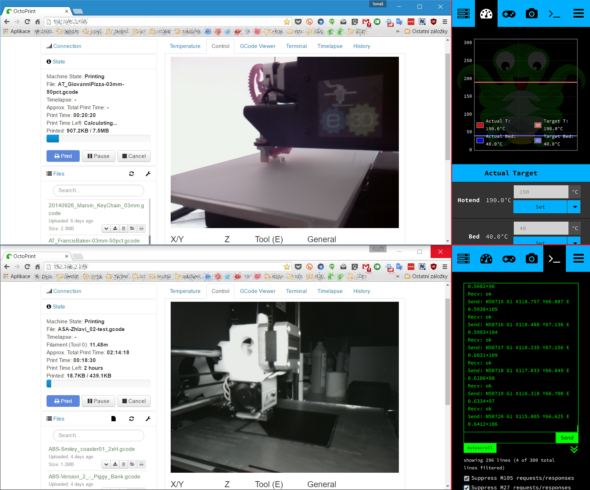The height and width of the screenshot is (490, 590).
Task: Load ABS-Smiley_coaster file via folder icon
Action: (132, 464)
